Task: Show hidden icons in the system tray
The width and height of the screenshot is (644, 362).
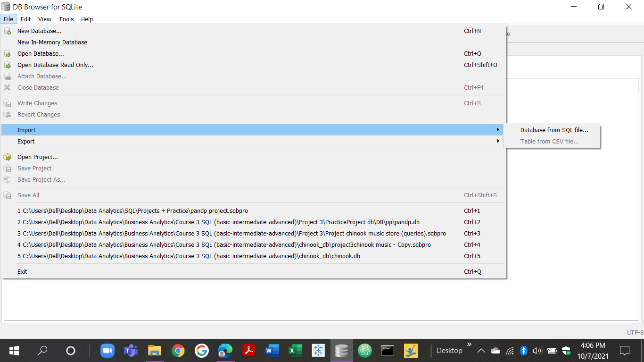Action: (x=481, y=351)
